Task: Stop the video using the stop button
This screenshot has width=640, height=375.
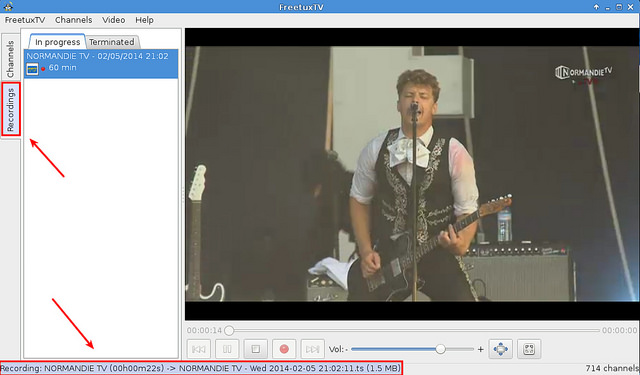Action: point(256,349)
